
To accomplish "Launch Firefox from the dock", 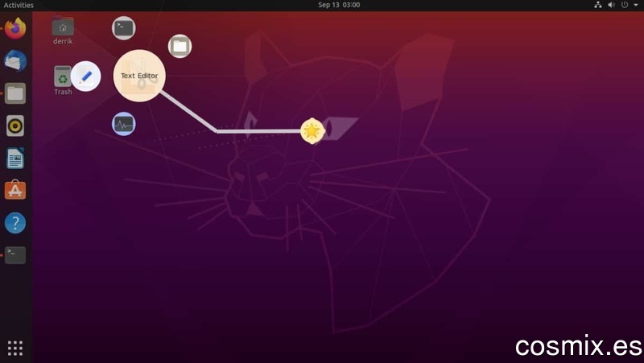I will coord(15,29).
